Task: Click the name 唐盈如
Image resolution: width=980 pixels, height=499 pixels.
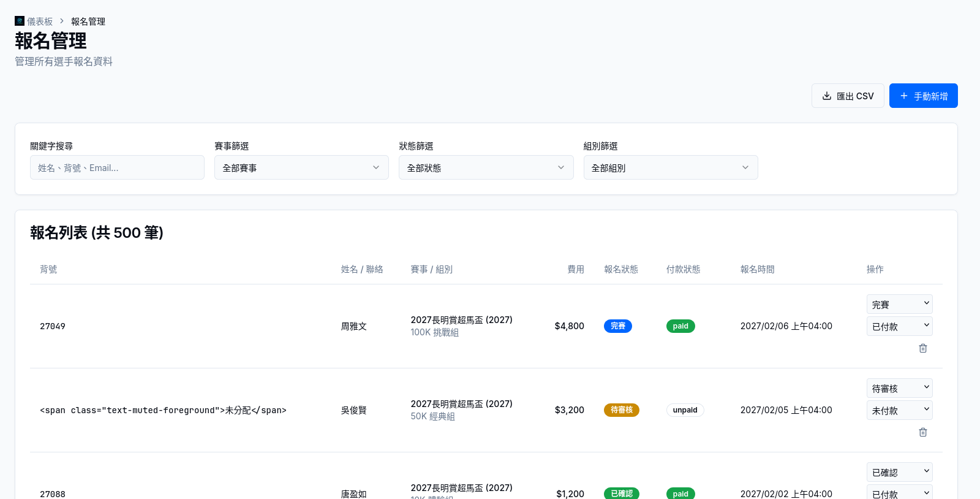Action: pos(354,493)
